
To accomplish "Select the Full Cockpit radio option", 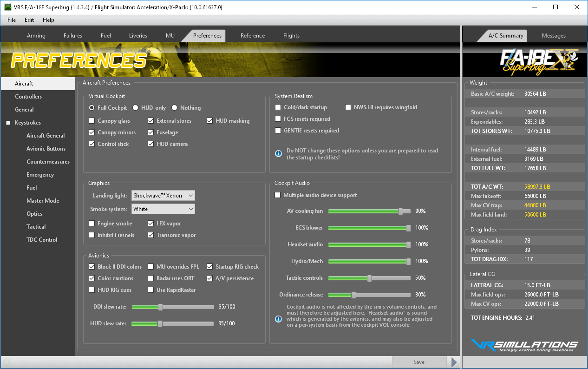I will [x=92, y=108].
